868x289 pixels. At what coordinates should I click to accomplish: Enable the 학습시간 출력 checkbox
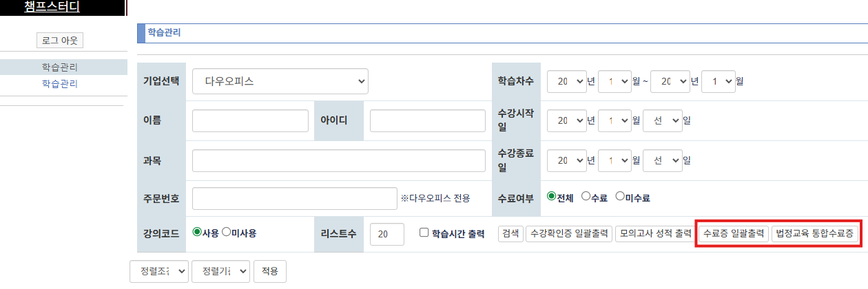pyautogui.click(x=424, y=233)
